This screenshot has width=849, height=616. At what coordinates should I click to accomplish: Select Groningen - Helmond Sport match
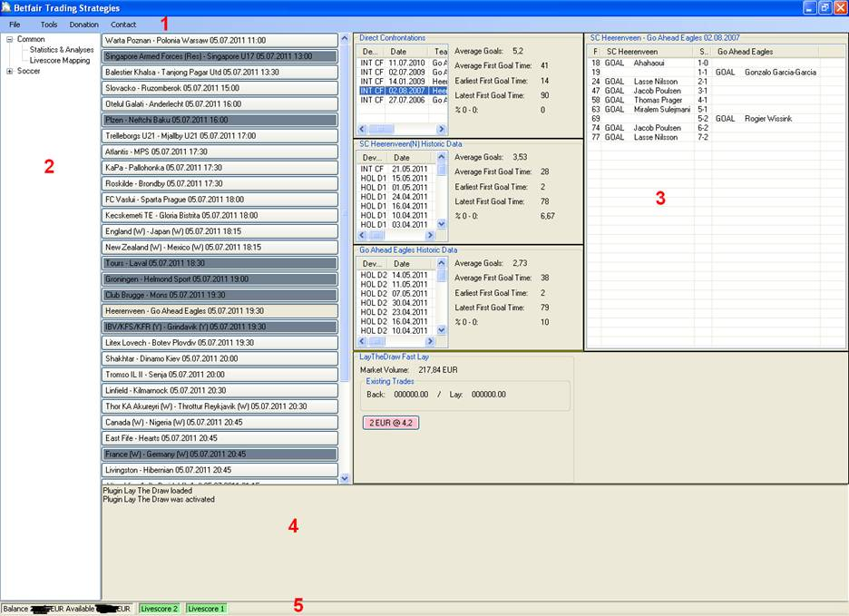pos(220,279)
